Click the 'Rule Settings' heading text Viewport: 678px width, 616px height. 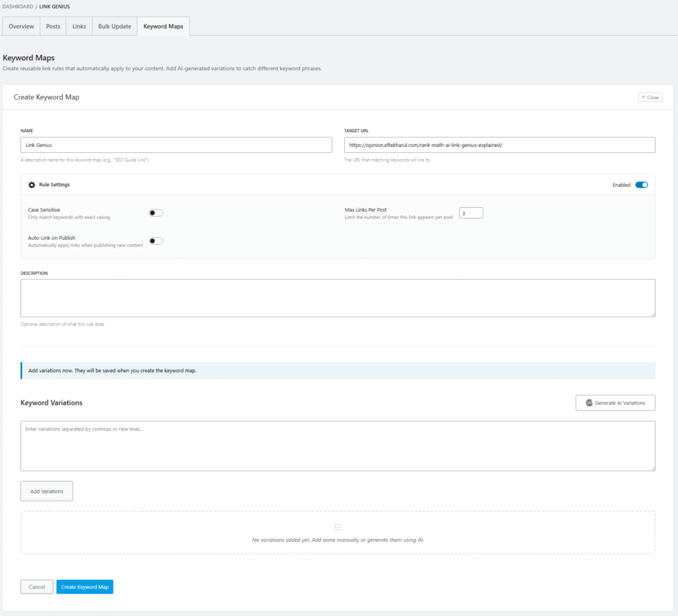[x=54, y=185]
